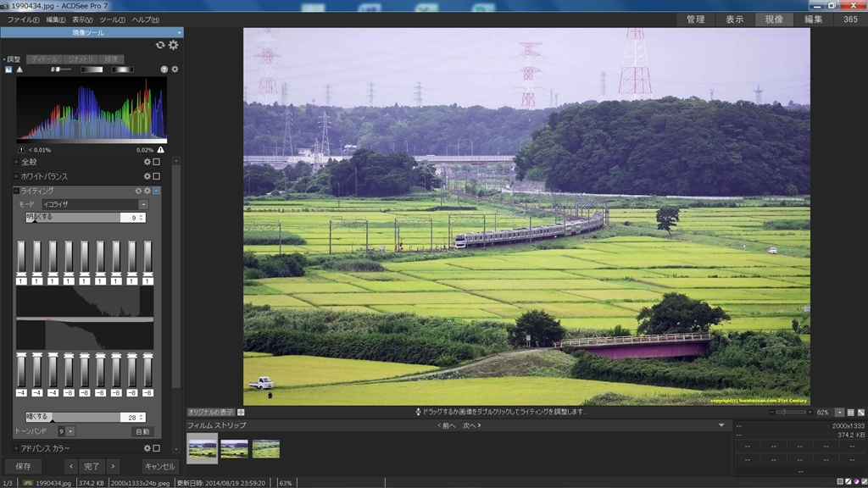Expand the ホワイトバランス section
The image size is (868, 488).
click(x=17, y=176)
